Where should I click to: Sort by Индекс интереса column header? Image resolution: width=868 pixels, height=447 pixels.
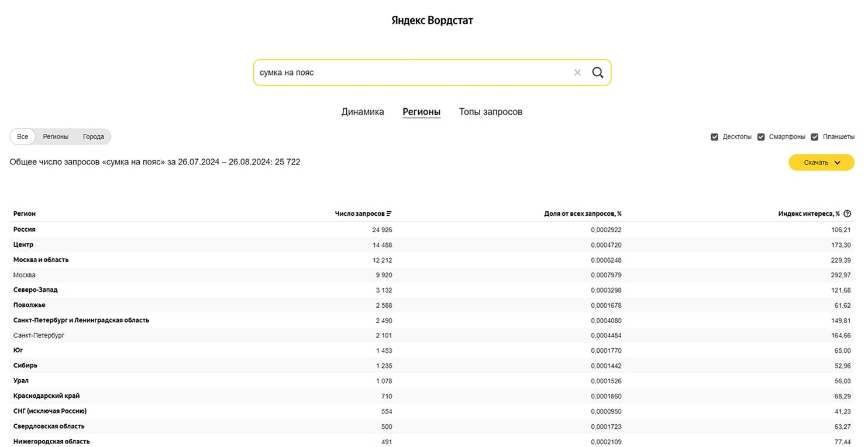pyautogui.click(x=809, y=214)
